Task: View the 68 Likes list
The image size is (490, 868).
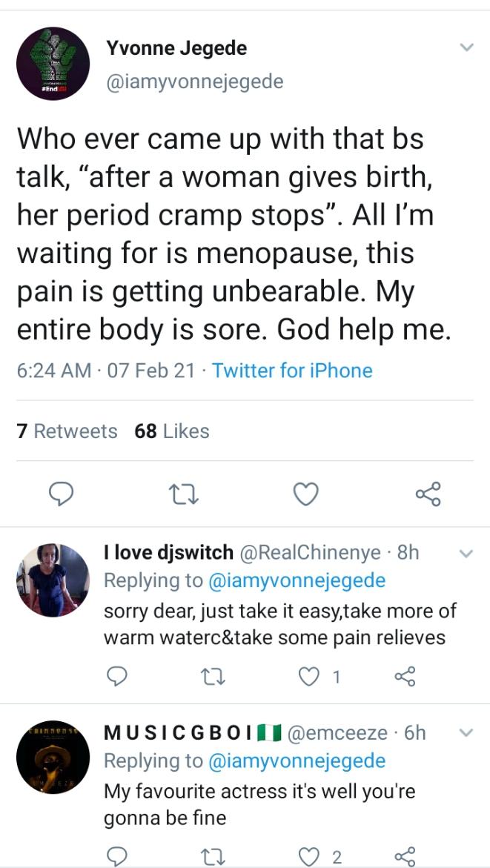Action: point(172,431)
